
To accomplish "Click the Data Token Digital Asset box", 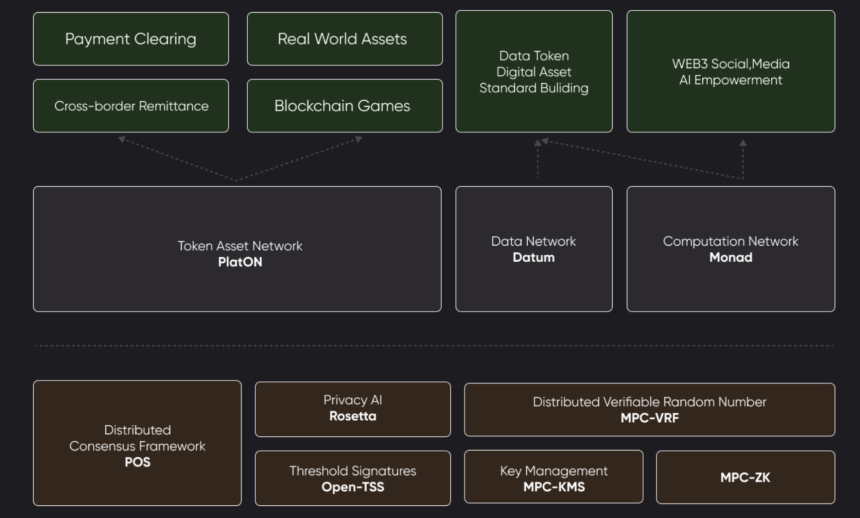I will 534,71.
